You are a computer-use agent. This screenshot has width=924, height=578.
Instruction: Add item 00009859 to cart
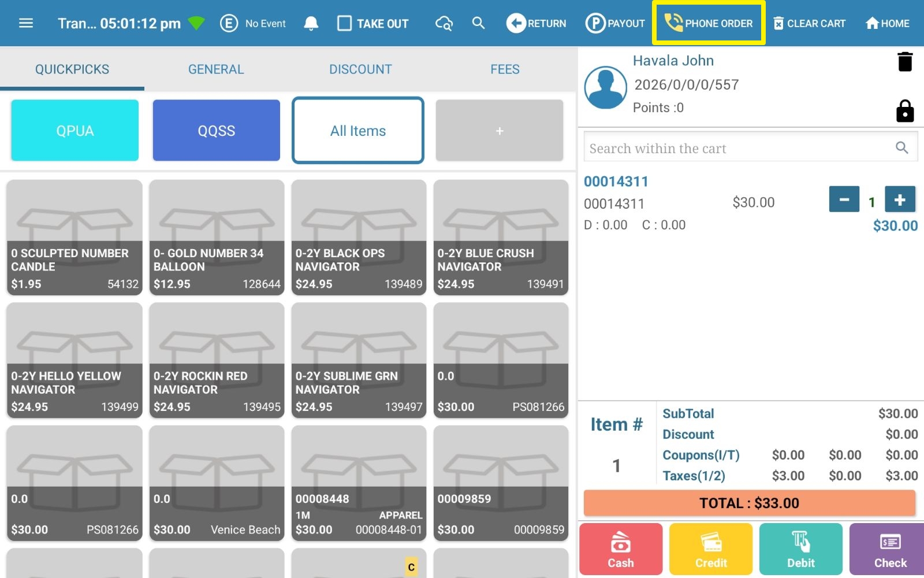[x=501, y=483]
